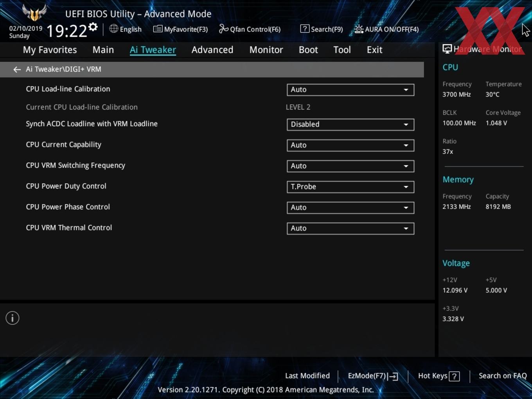The height and width of the screenshot is (399, 532).
Task: Click the globe language icon
Action: 113,29
